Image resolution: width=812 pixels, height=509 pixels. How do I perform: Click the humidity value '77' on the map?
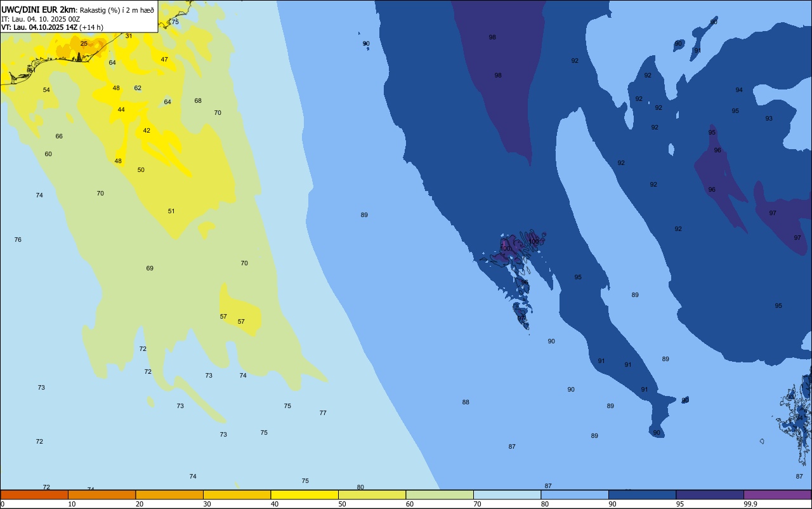pos(323,413)
